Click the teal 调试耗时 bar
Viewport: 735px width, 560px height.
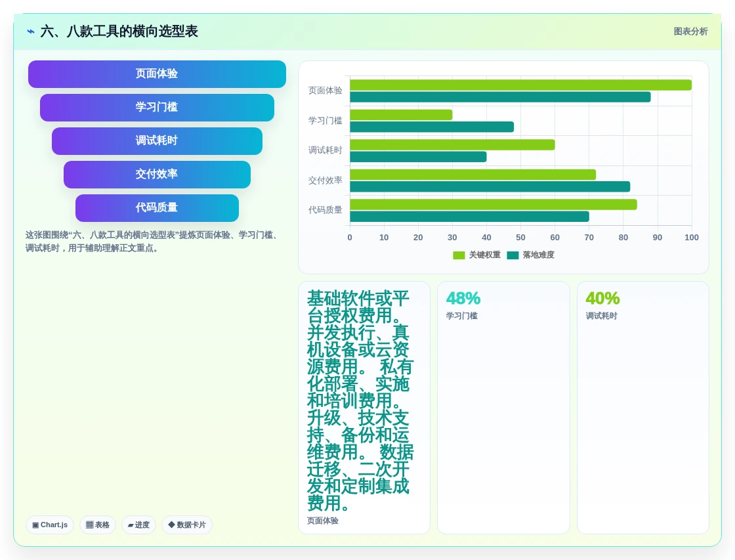(x=418, y=157)
